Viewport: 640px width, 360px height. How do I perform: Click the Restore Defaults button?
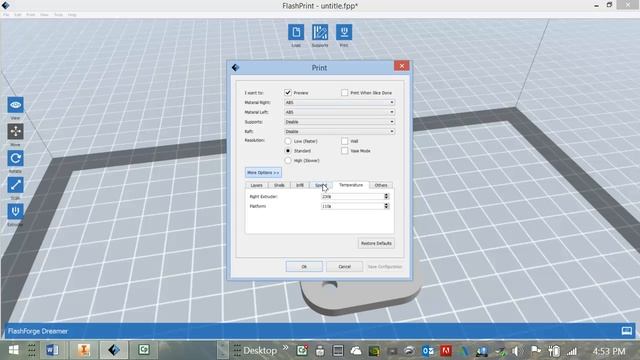pyautogui.click(x=376, y=243)
